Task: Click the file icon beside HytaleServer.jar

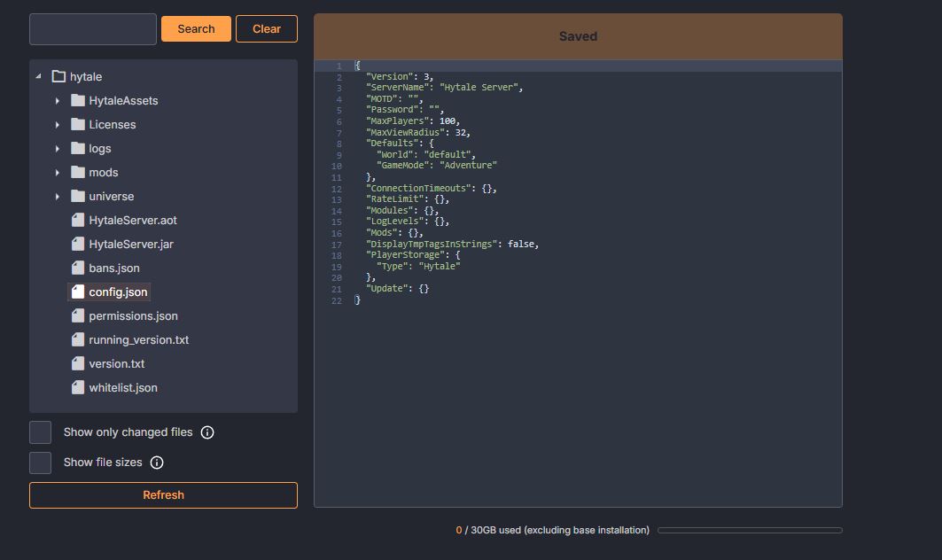Action: (78, 245)
